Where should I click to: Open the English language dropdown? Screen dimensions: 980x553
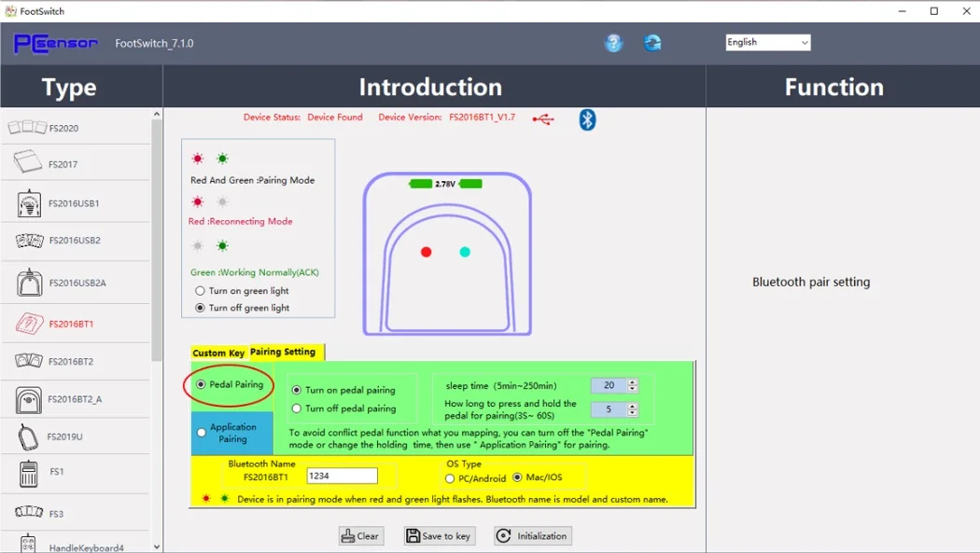coord(768,43)
